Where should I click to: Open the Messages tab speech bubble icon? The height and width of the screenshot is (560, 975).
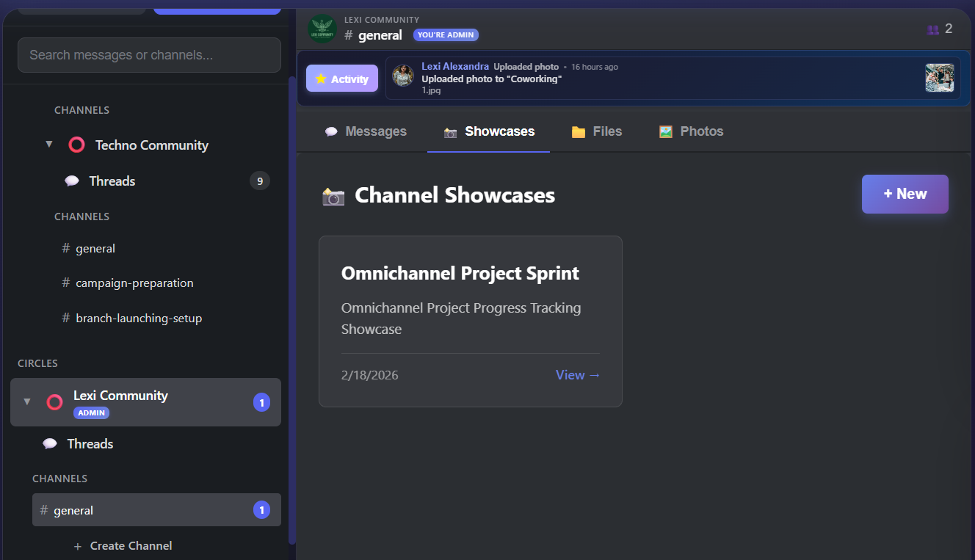[x=332, y=131]
